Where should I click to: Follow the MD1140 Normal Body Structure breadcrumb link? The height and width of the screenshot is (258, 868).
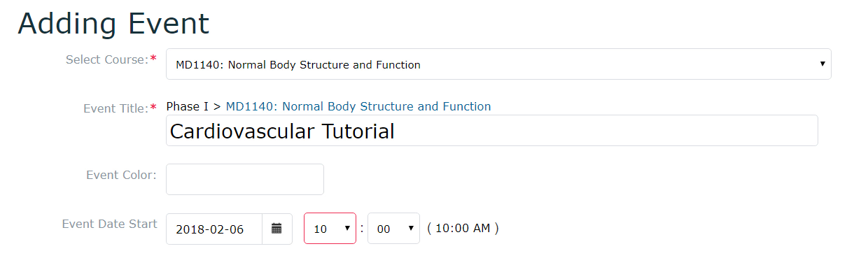[358, 107]
